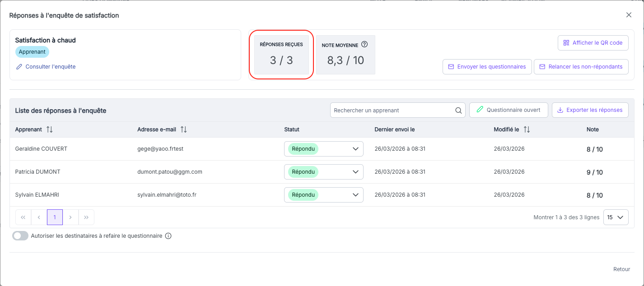
Task: Sort by Modifié le column arrows
Action: point(527,129)
